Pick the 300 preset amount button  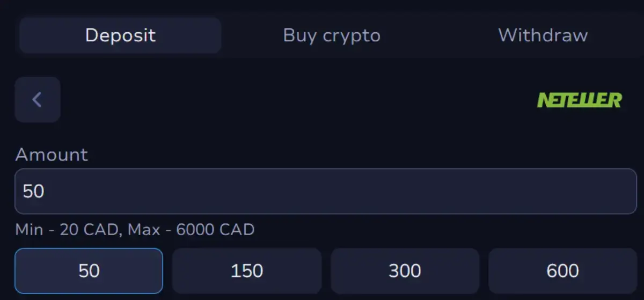405,270
